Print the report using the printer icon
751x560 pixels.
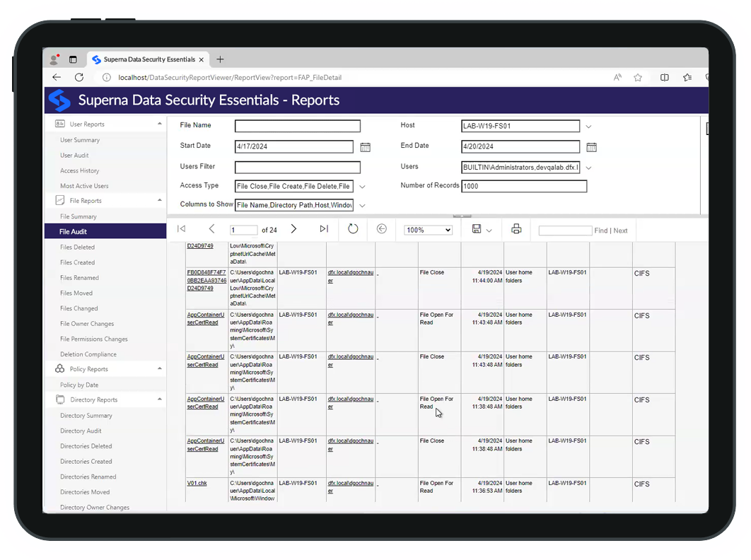pyautogui.click(x=516, y=229)
